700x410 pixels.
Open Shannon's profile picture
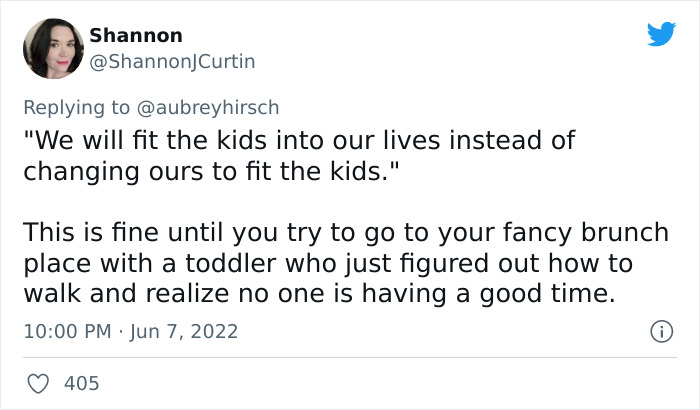tap(52, 48)
